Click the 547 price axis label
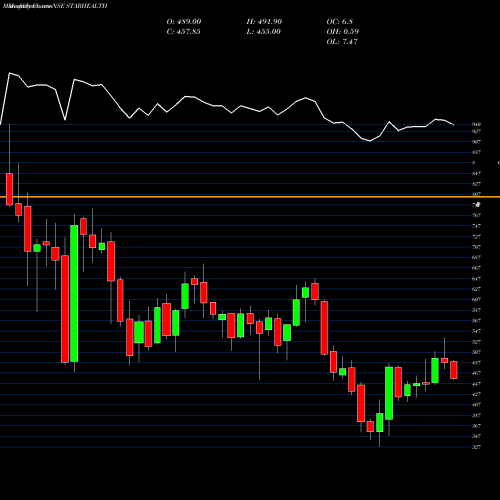This screenshot has width=500, height=500. point(476,331)
